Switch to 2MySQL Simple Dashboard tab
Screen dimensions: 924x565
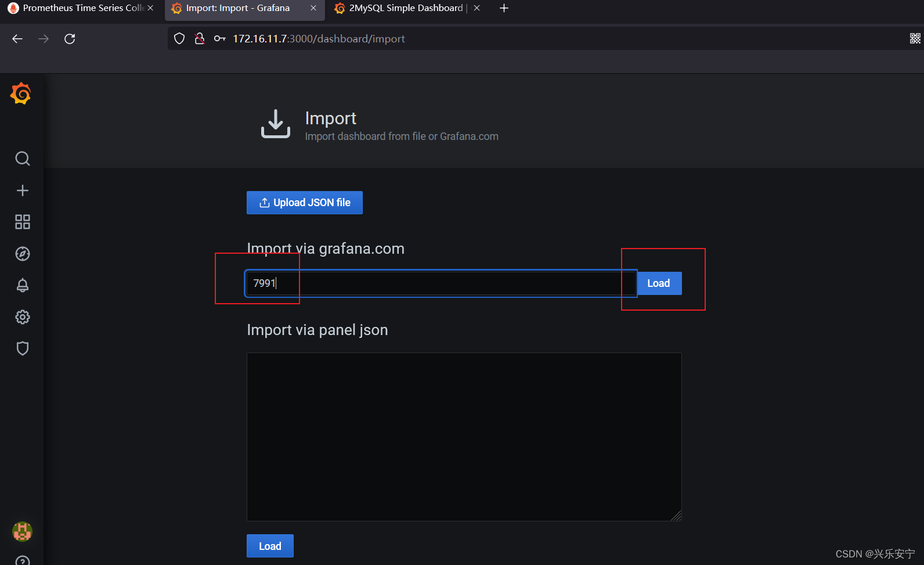click(406, 8)
